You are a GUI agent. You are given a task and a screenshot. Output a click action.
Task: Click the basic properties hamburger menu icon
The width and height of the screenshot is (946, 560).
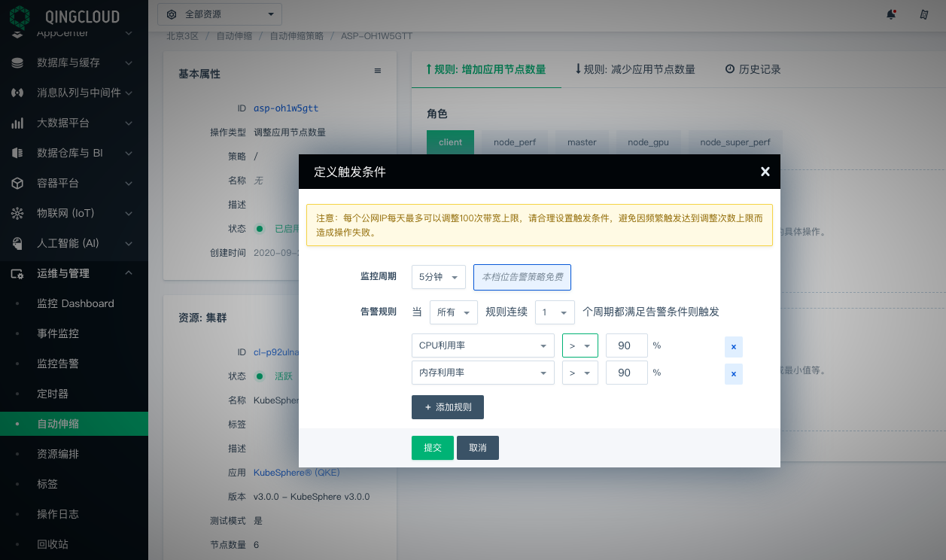[378, 71]
